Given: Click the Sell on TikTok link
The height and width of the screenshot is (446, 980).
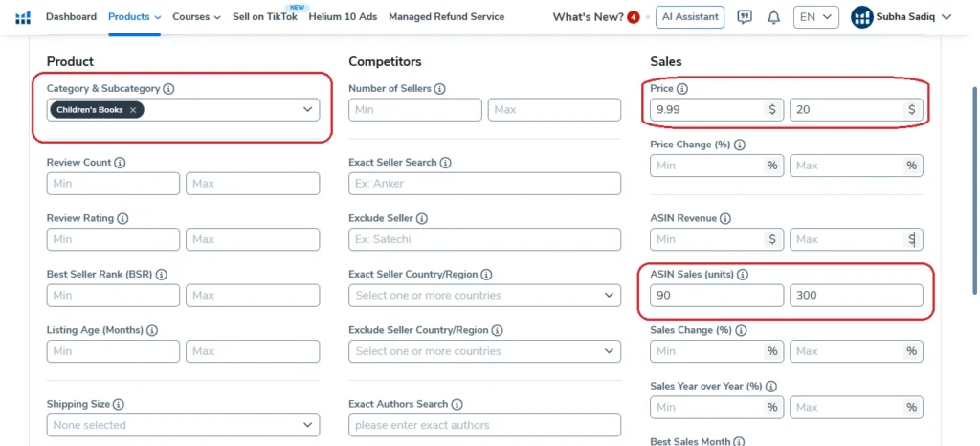Looking at the screenshot, I should tap(264, 17).
